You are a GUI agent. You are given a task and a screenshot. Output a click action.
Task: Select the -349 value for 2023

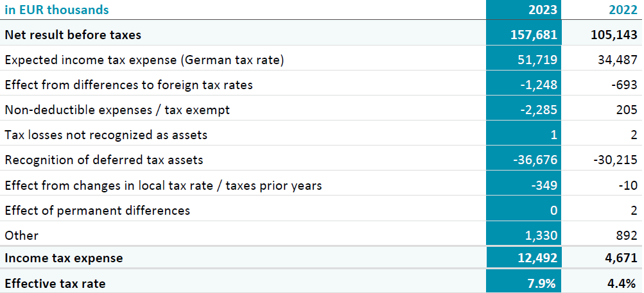coord(544,185)
